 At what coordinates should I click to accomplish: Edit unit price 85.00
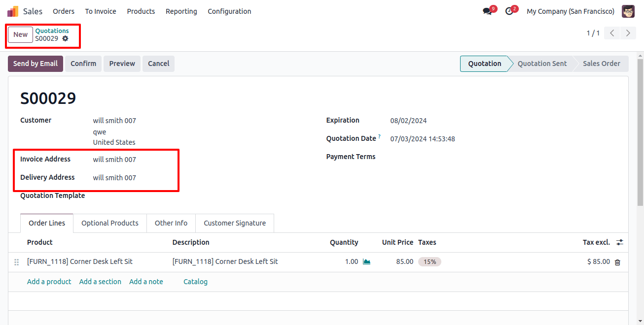[x=405, y=262]
